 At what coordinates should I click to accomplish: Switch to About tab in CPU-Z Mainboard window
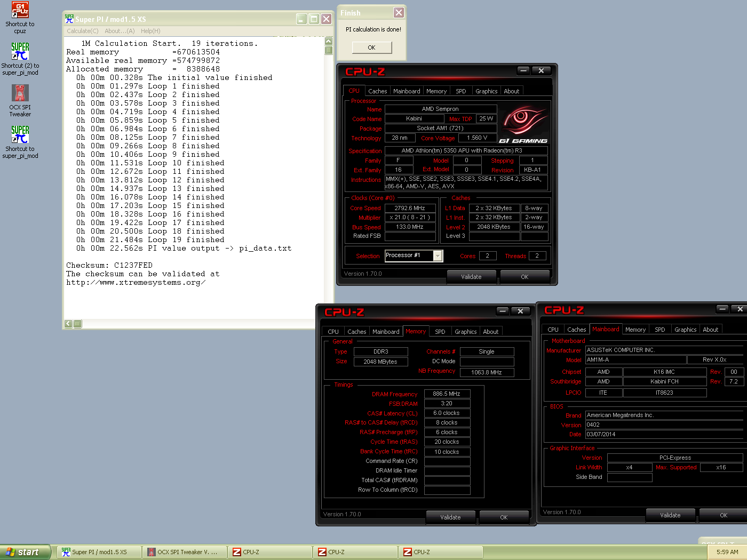coord(711,330)
